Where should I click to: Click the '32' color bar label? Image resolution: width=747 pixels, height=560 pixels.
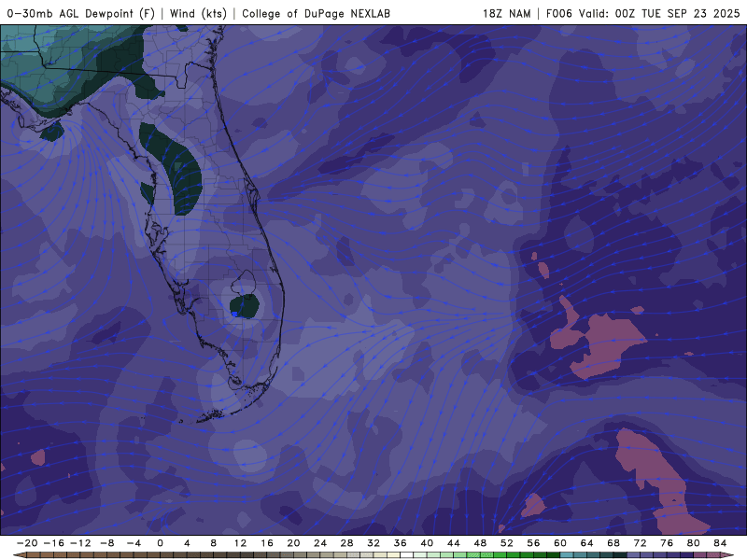(373, 543)
